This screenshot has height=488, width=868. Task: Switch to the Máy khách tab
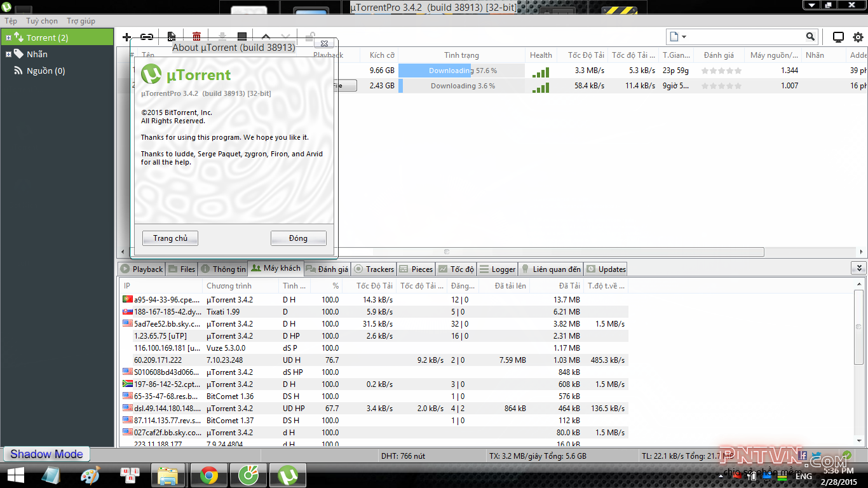pyautogui.click(x=275, y=268)
